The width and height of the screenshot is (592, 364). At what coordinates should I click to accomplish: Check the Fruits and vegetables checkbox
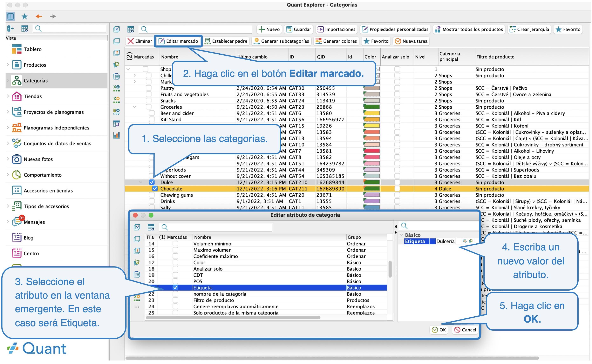pyautogui.click(x=149, y=94)
